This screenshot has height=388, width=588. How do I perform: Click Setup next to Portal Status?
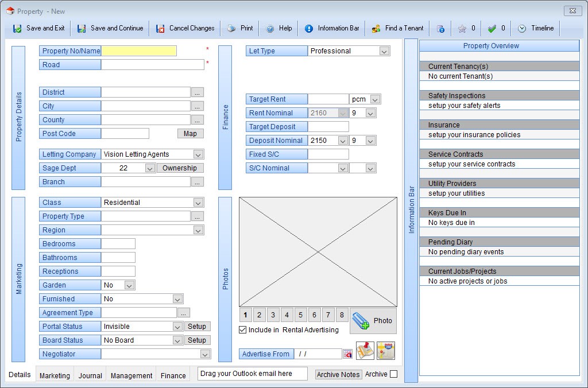coord(197,327)
